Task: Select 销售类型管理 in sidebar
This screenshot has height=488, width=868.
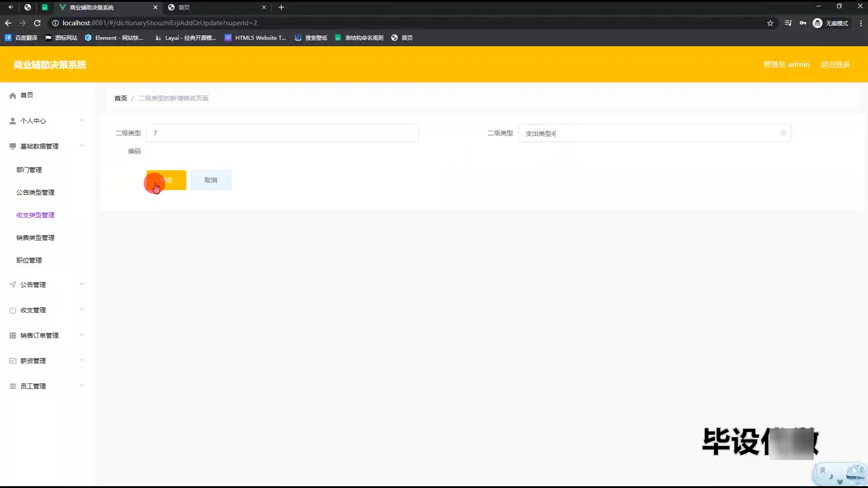Action: (35, 238)
